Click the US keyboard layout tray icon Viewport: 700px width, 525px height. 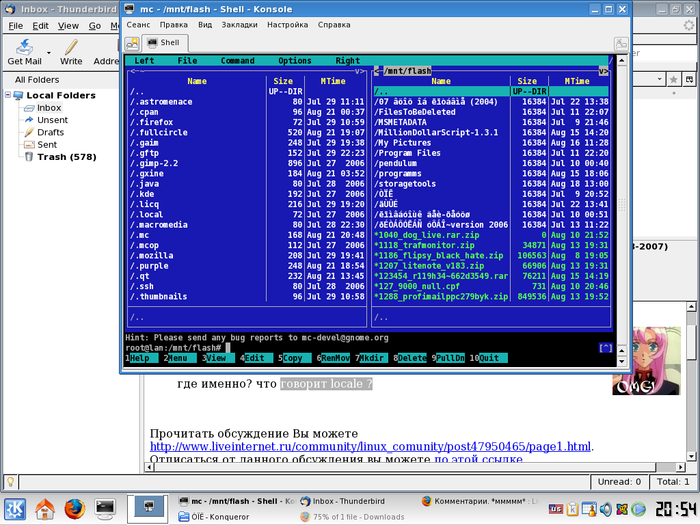[555, 509]
